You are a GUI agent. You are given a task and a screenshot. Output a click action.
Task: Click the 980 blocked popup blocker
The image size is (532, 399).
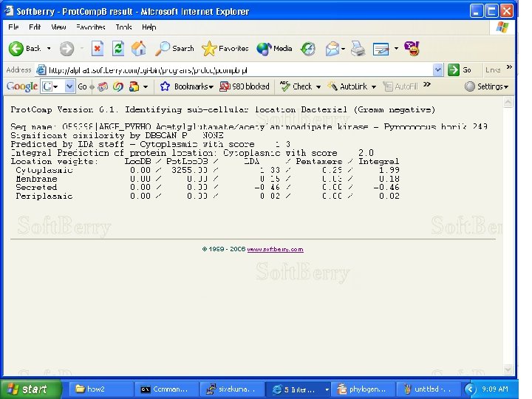245,86
